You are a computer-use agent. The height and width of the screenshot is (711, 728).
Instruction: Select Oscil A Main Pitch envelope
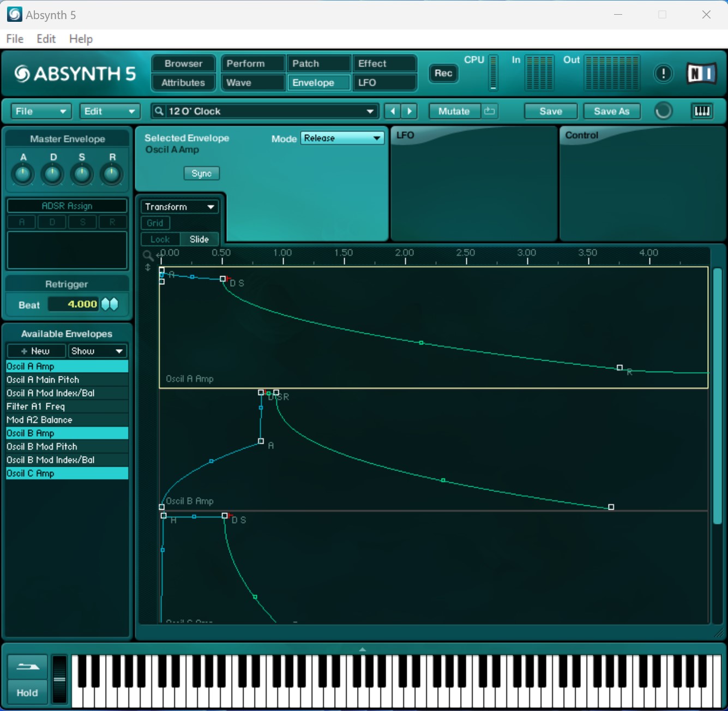[x=67, y=380]
